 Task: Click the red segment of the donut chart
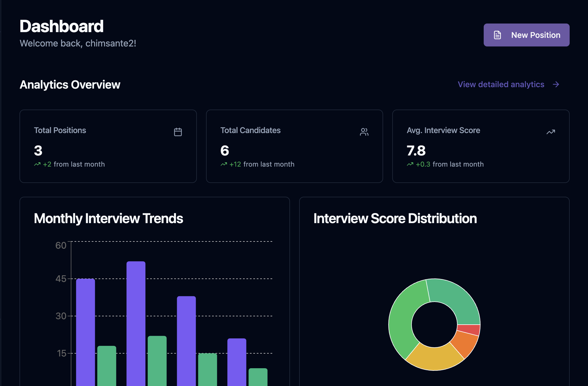click(x=469, y=330)
